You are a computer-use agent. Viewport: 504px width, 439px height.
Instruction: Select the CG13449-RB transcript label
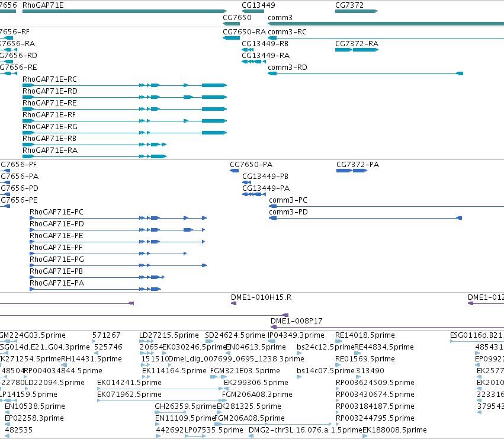[265, 43]
